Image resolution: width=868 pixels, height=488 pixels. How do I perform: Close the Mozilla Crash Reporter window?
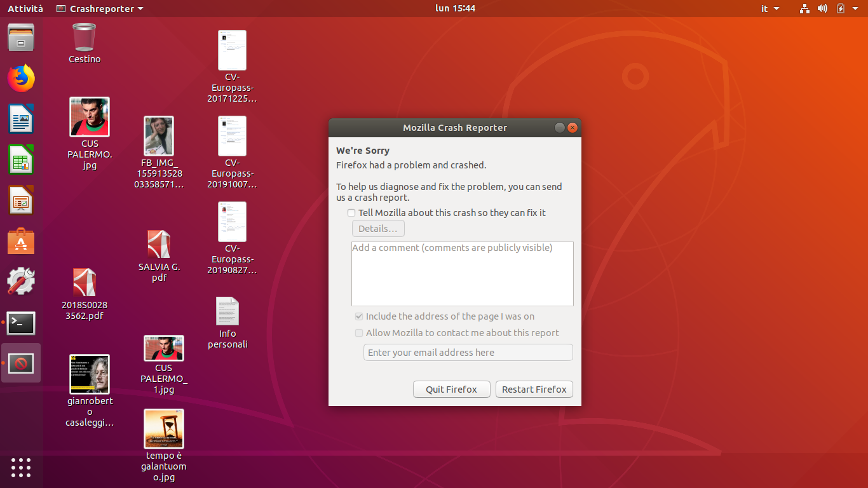click(573, 128)
